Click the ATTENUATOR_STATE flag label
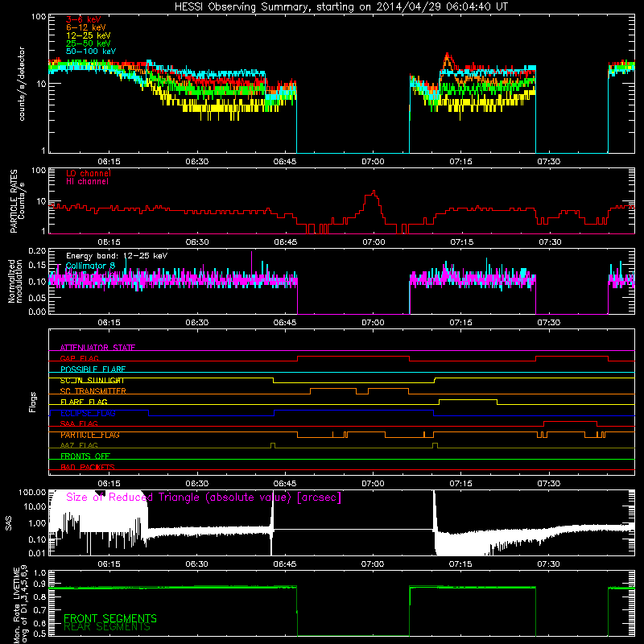This screenshot has width=644, height=644. [x=97, y=348]
